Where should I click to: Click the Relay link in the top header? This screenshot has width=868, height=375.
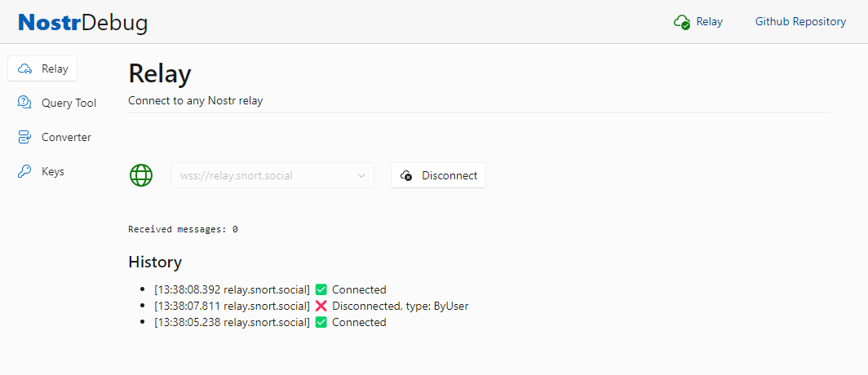click(x=709, y=22)
